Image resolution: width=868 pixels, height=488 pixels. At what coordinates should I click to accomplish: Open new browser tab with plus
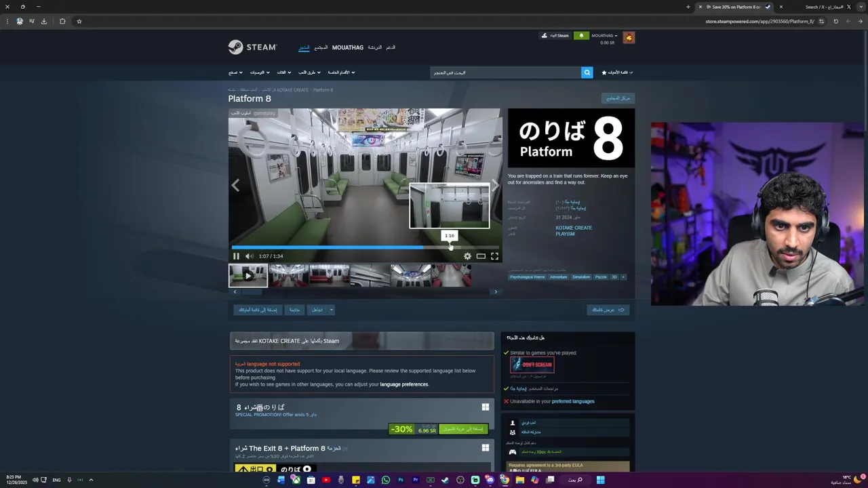coord(688,7)
